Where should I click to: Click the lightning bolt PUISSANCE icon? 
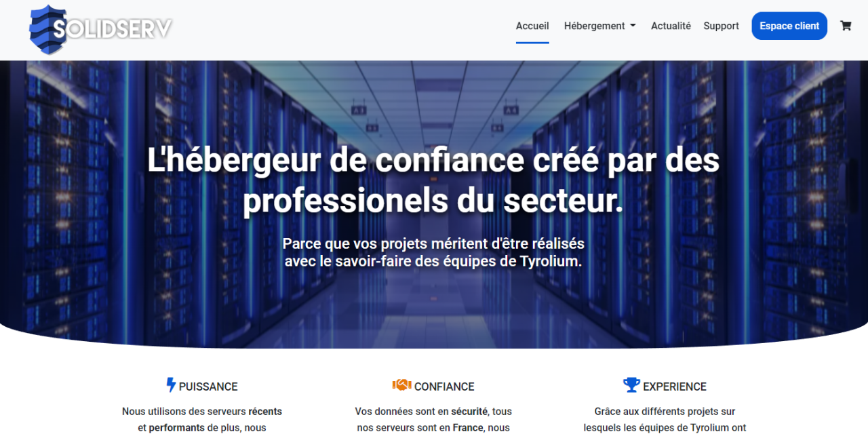click(170, 385)
